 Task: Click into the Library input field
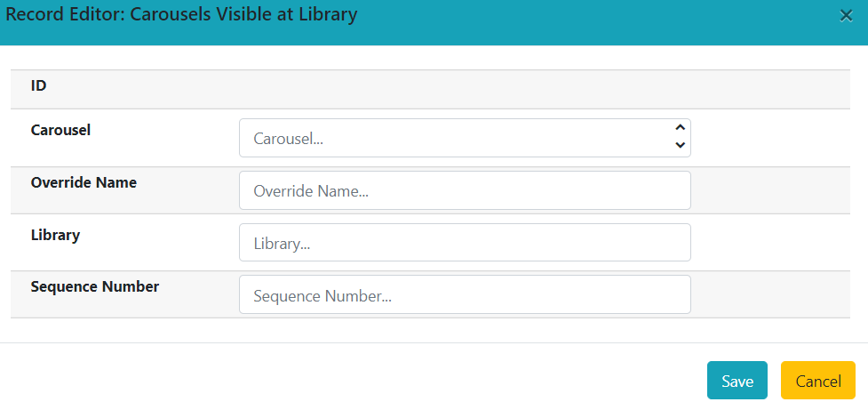464,243
